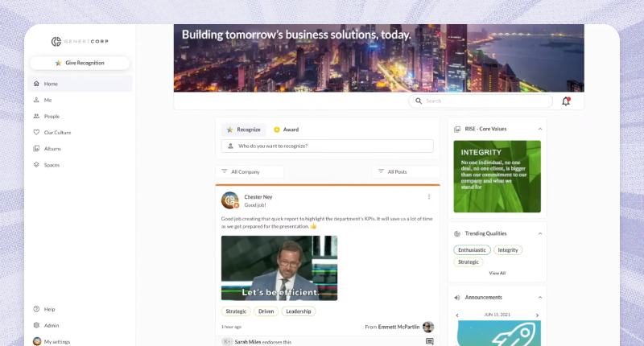Click the Integrity core value card
Screen dimensions: 644x346
tap(497, 176)
